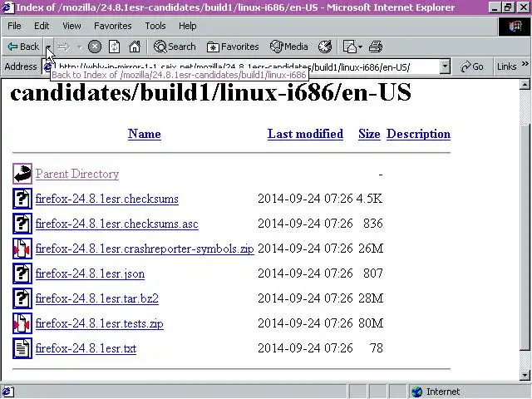The height and width of the screenshot is (399, 532).
Task: Refresh the page with the Refresh icon
Action: [x=115, y=47]
